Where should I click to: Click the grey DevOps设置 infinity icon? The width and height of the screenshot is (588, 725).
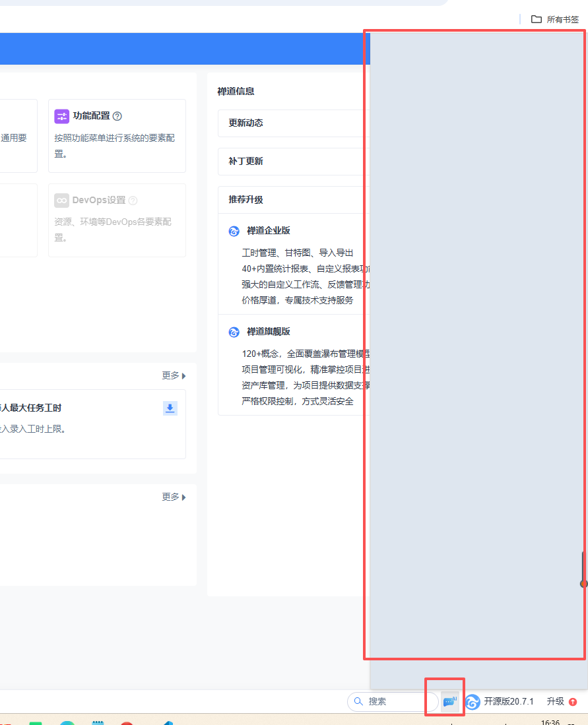click(x=61, y=200)
